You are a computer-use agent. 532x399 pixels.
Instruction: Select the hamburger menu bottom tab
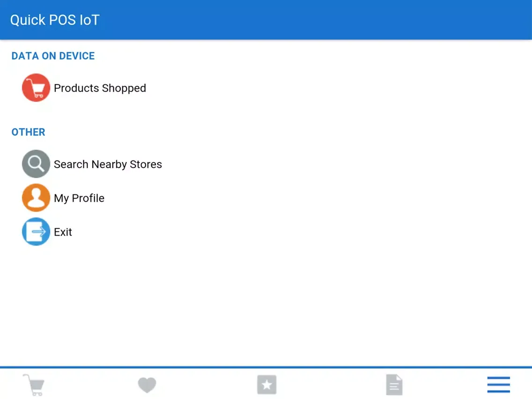tap(498, 385)
